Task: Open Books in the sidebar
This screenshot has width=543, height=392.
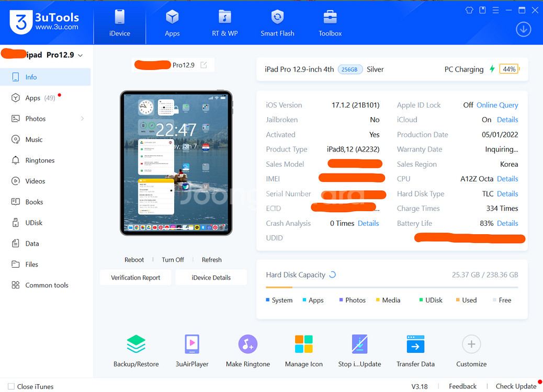Action: pos(46,202)
